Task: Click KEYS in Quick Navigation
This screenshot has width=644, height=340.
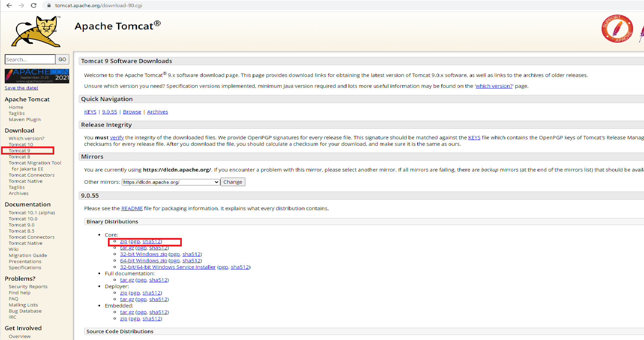Action: point(90,112)
